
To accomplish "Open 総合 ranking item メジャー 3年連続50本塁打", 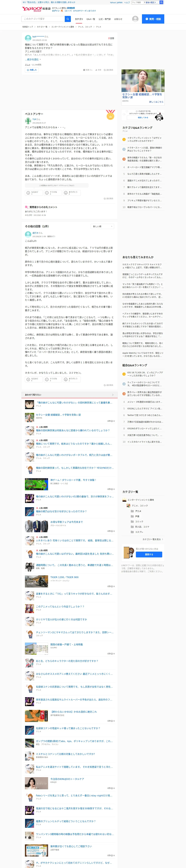I will click(144, 402).
